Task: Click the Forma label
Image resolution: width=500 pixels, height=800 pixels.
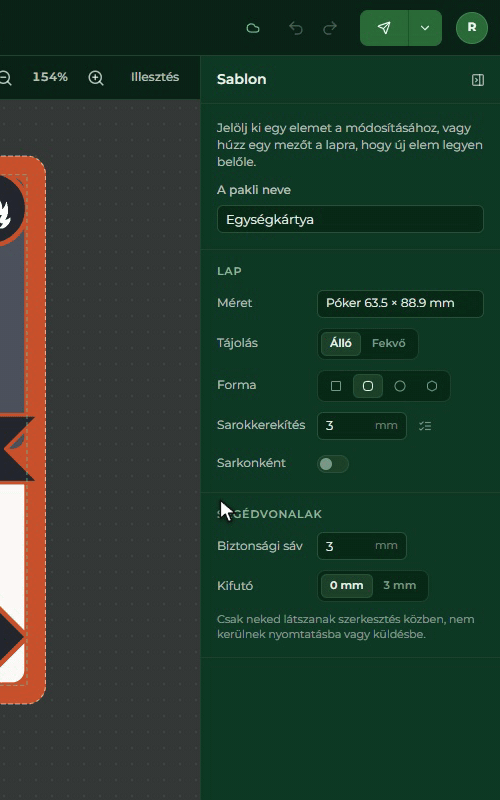Action: click(236, 385)
